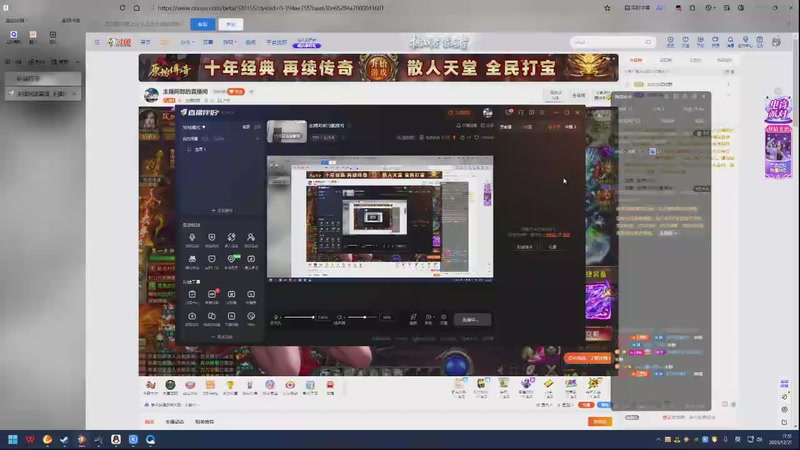The width and height of the screenshot is (800, 450).
Task: Collapse the tool list using the toggle at the companion panel's bottom
Action: [222, 337]
